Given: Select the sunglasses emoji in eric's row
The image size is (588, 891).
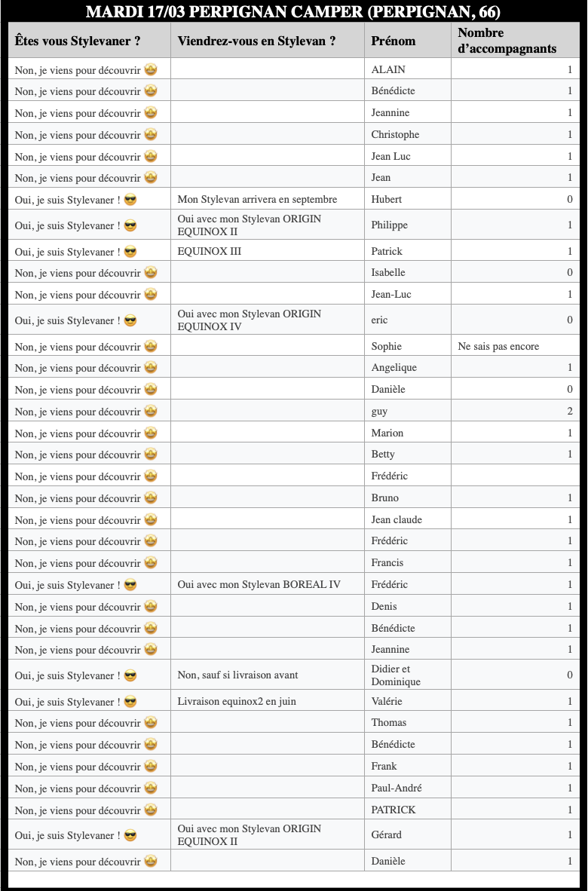Looking at the screenshot, I should click(130, 321).
